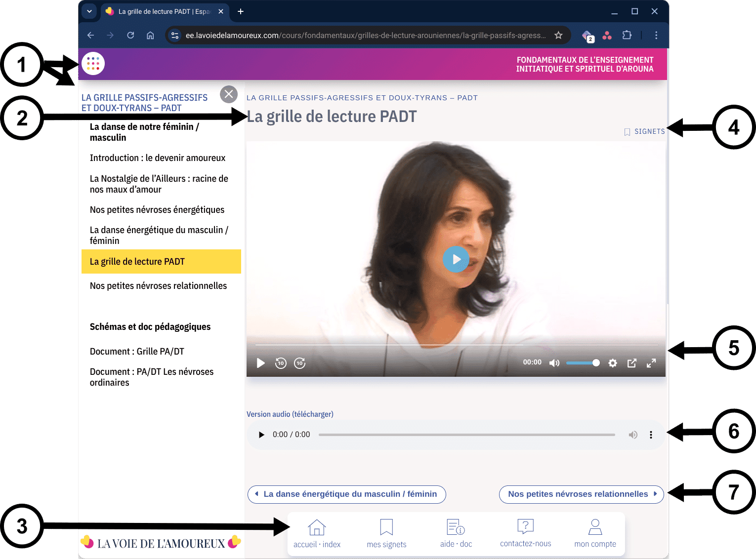Screen dimensions: 756x559
Task: Adjust the video volume slider
Action: point(583,363)
